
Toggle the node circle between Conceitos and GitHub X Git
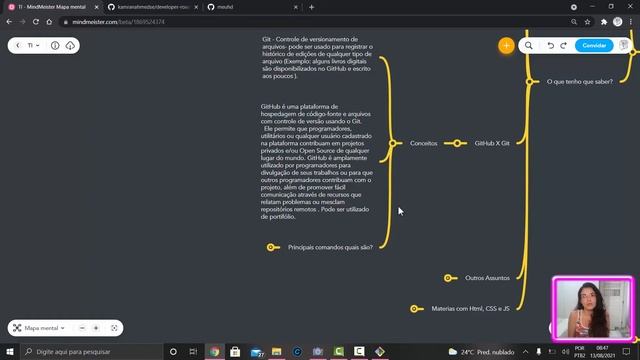point(457,143)
